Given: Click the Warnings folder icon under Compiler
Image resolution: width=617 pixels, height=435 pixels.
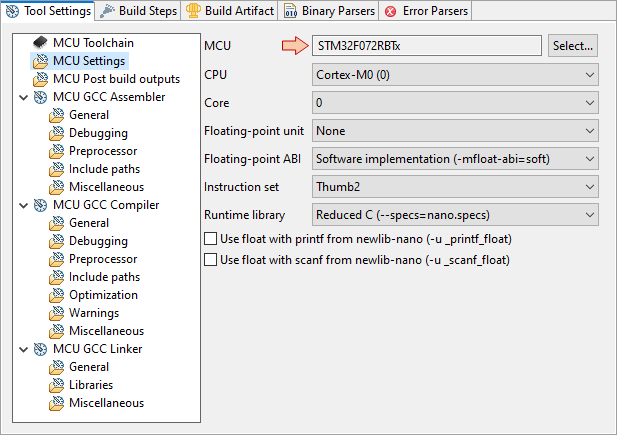Looking at the screenshot, I should tap(57, 313).
